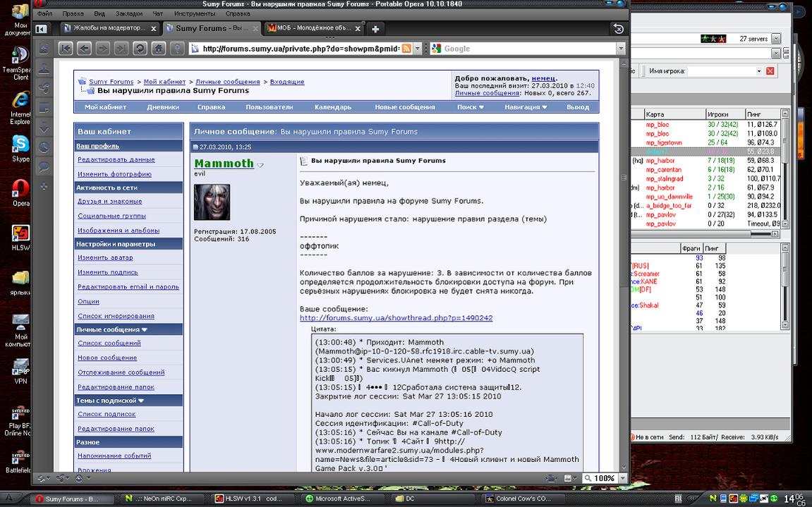Click Mammoth's avatar image
The height and width of the screenshot is (507, 812).
tap(212, 202)
